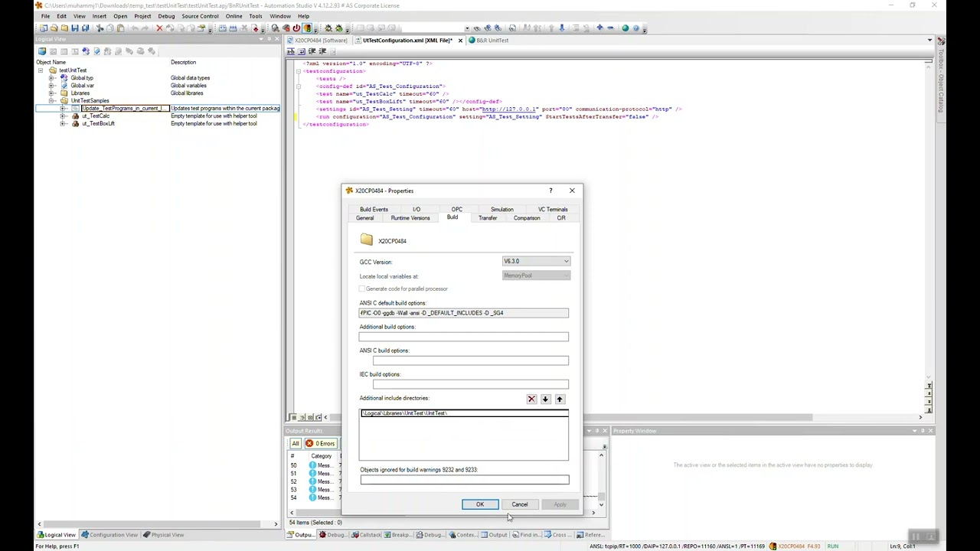The height and width of the screenshot is (551, 980).
Task: Open the Properties dialog help question mark
Action: [x=550, y=191]
